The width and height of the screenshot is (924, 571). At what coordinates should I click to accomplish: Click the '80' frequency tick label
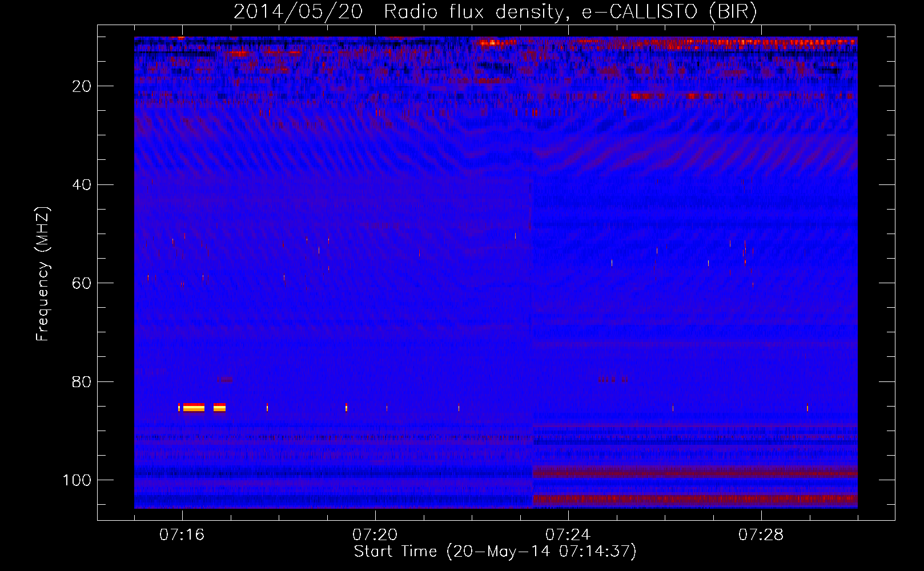82,382
